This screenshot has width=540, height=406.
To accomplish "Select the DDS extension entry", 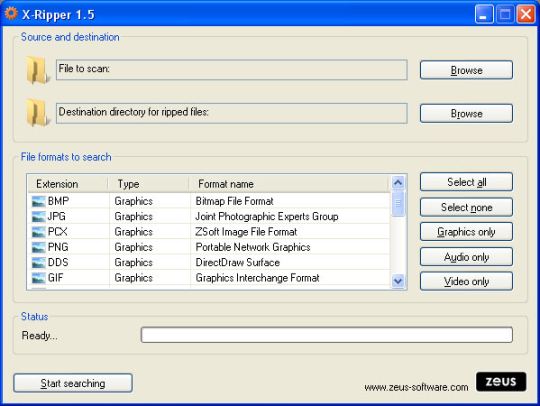I will 58,262.
